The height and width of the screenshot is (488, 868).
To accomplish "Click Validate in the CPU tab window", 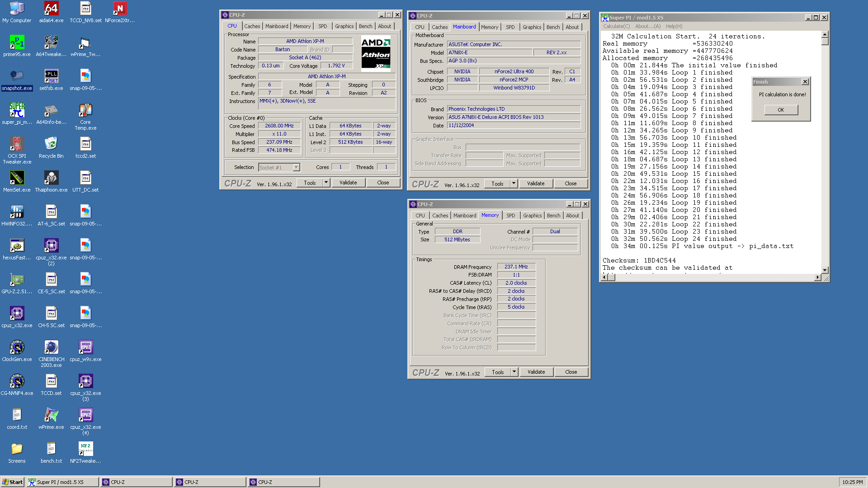I will [x=348, y=183].
